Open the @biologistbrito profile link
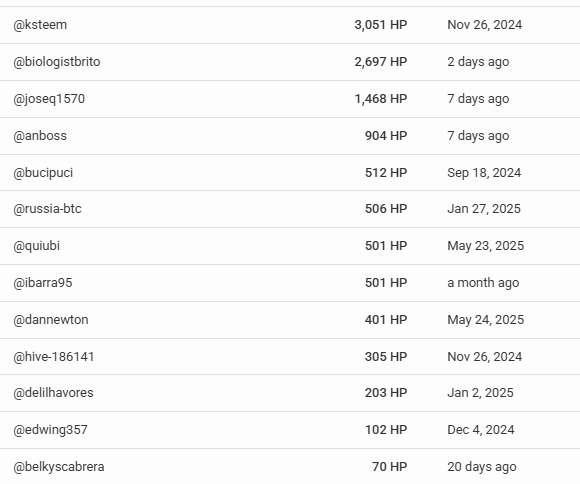580x484 pixels. pyautogui.click(x=57, y=62)
